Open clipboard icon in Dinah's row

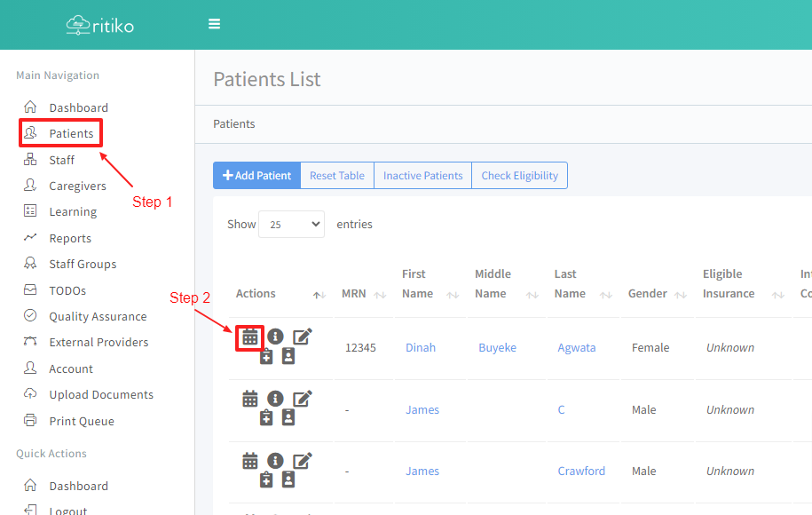[x=266, y=356]
